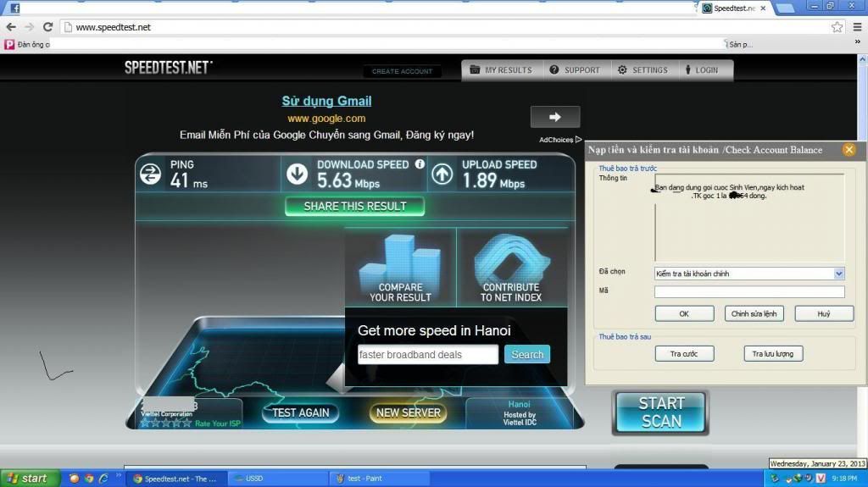Open the Facebook pinned tab
The image size is (868, 487).
tap(15, 8)
